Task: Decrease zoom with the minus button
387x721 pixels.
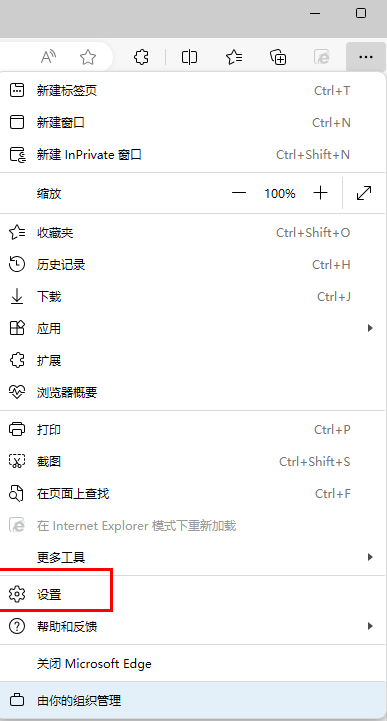Action: pos(239,193)
